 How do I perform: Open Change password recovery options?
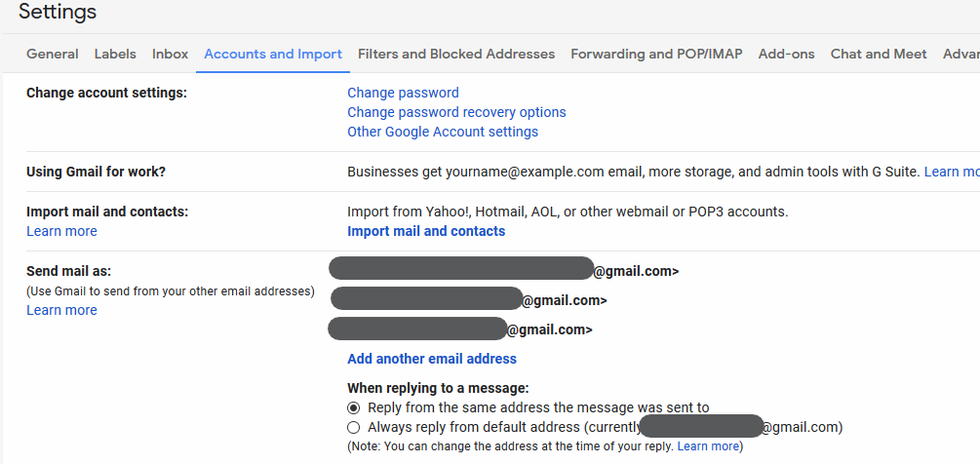(456, 112)
